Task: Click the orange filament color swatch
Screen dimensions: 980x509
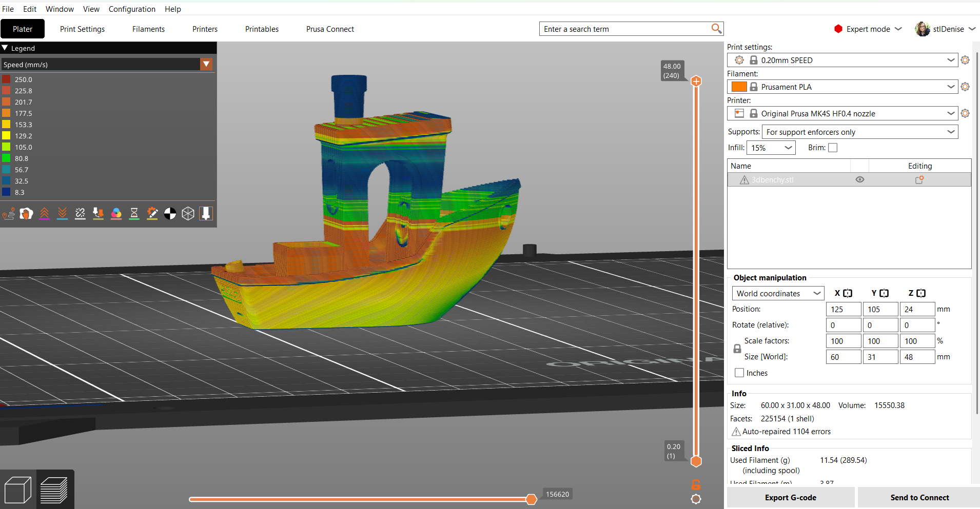Action: [x=739, y=87]
